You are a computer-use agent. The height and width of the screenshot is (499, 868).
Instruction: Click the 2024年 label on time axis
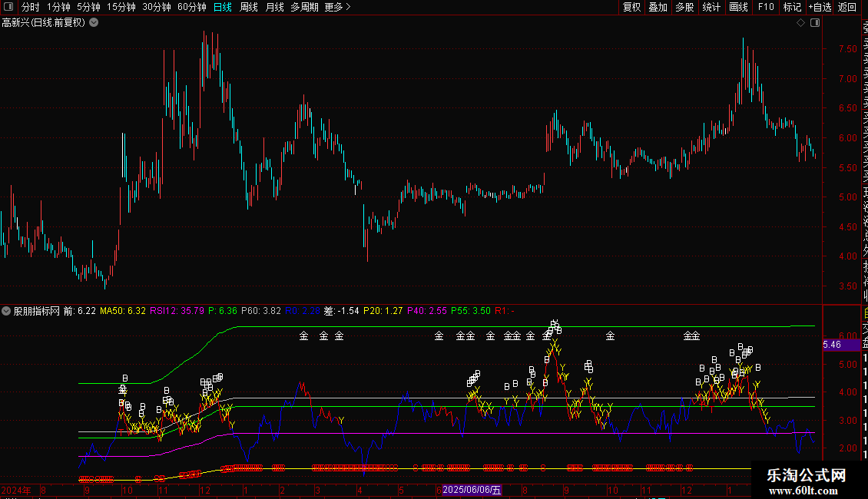click(17, 490)
